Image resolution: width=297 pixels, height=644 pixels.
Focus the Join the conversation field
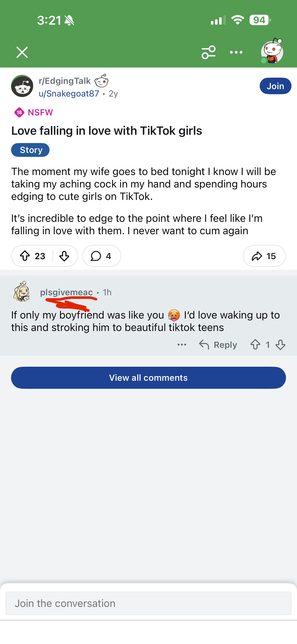click(x=148, y=603)
